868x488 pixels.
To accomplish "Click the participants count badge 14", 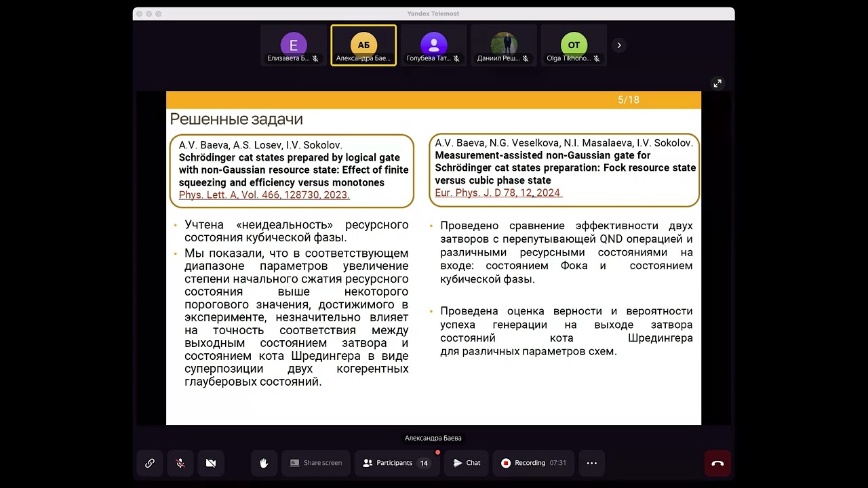I will pos(424,463).
